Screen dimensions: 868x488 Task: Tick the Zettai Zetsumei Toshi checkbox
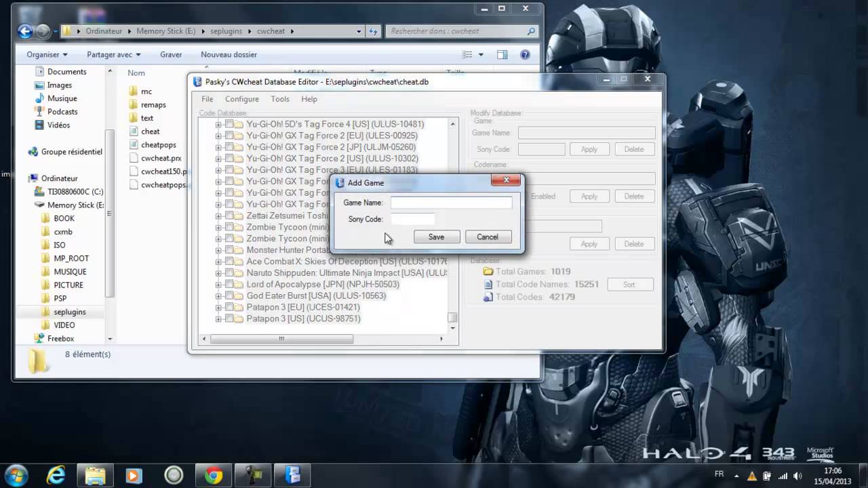point(229,216)
